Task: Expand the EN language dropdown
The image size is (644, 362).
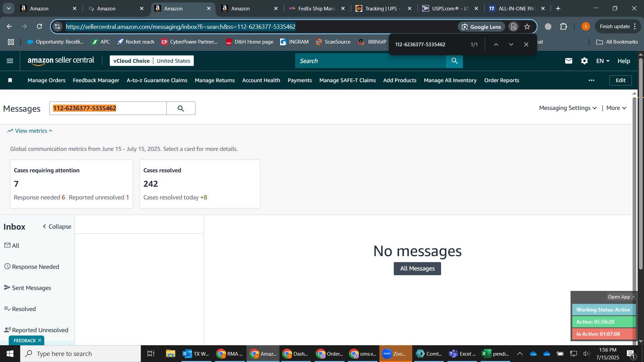Action: pos(603,61)
